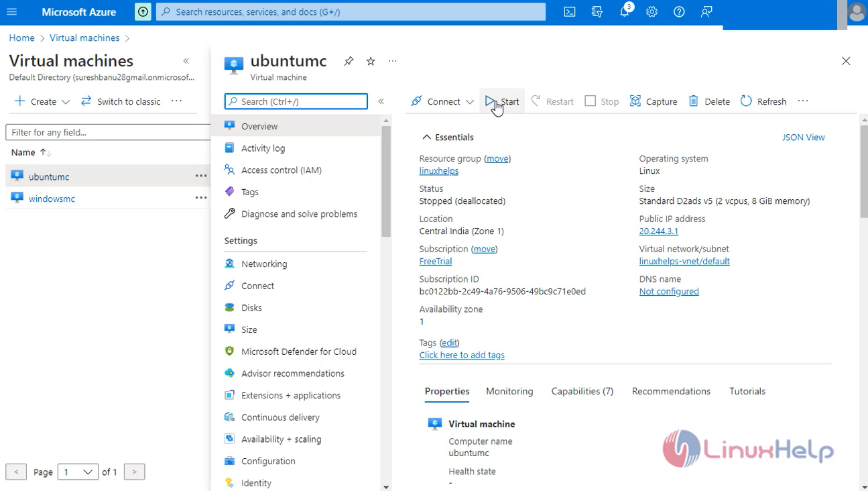Viewport: 868px width, 491px height.
Task: Open the notifications bell
Action: click(625, 11)
